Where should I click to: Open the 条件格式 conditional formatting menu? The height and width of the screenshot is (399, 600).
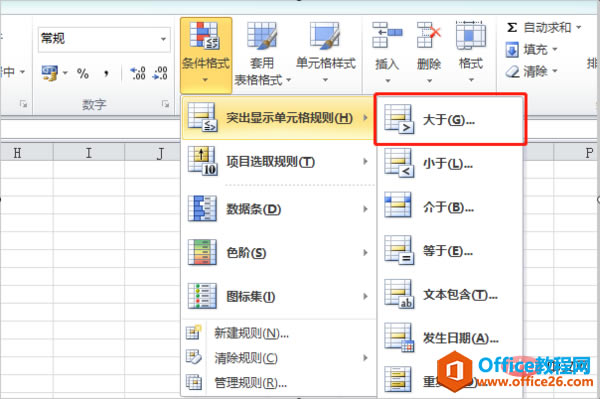206,55
